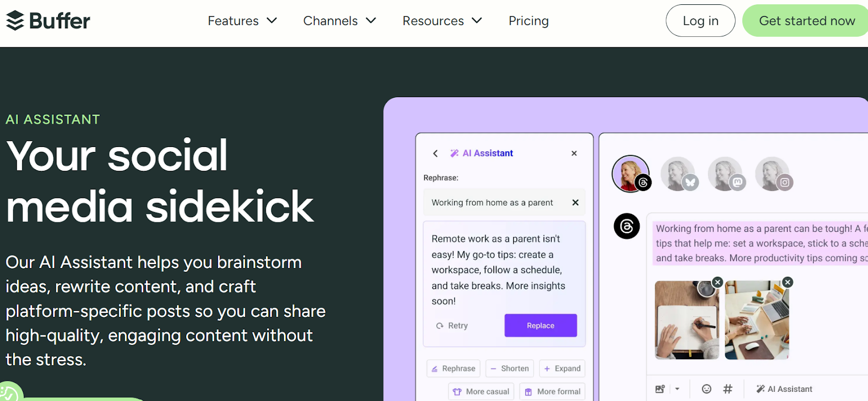Select the Instagram profile avatar
868x401 pixels.
pyautogui.click(x=774, y=174)
